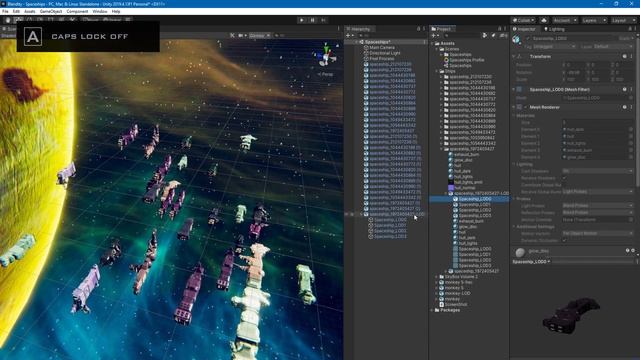Viewport: 640px width, 360px height.
Task: Open the scene view tools icon beside camera
Action: pyautogui.click(x=232, y=36)
